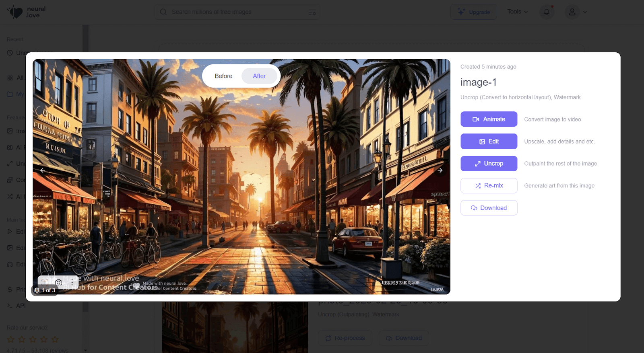Screen dimensions: 644x353
Task: Click the Uncrop button in the dialog
Action: 489,163
